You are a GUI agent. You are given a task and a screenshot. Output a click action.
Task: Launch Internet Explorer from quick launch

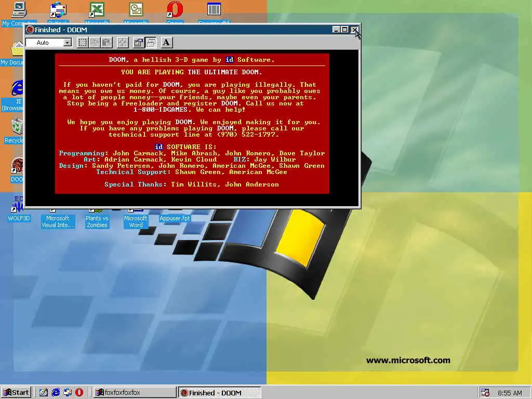click(55, 393)
